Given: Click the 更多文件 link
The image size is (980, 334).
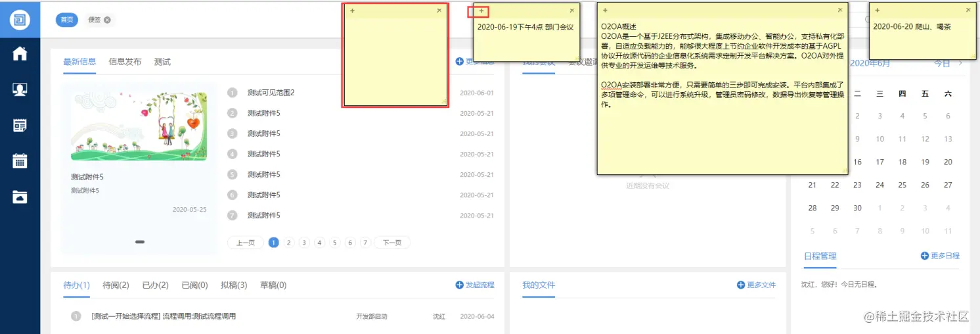Looking at the screenshot, I should (x=757, y=285).
